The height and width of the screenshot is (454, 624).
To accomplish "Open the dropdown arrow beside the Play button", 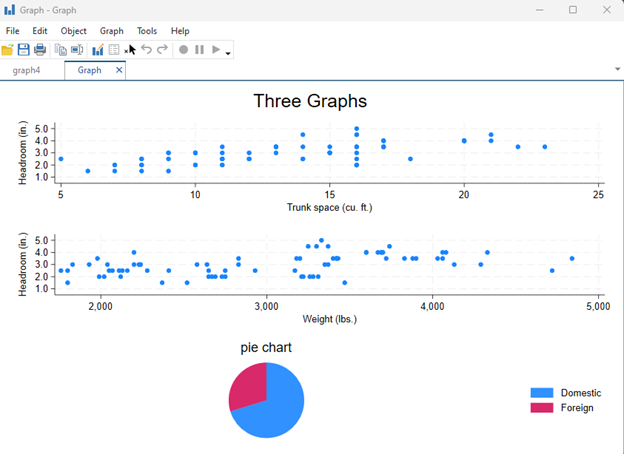I will coord(228,53).
